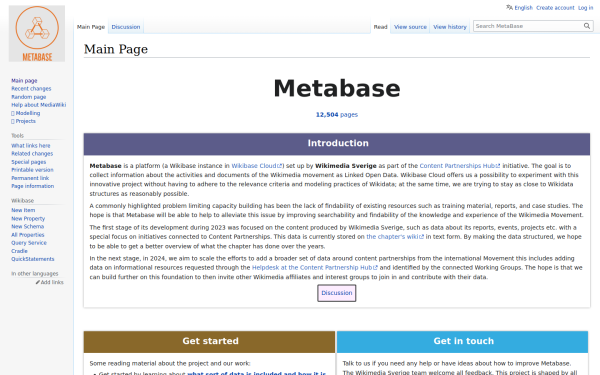This screenshot has width=600, height=375.
Task: Open Special pages
Action: pyautogui.click(x=29, y=162)
